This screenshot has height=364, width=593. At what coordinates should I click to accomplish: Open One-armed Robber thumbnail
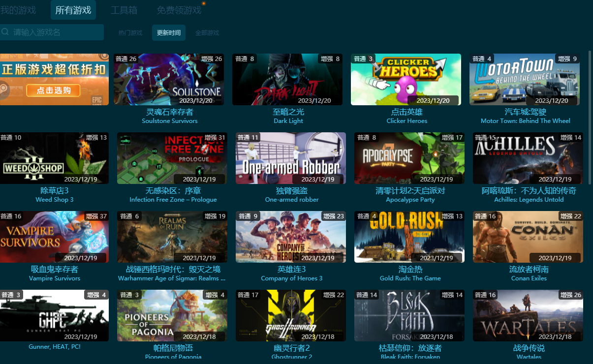pos(291,158)
